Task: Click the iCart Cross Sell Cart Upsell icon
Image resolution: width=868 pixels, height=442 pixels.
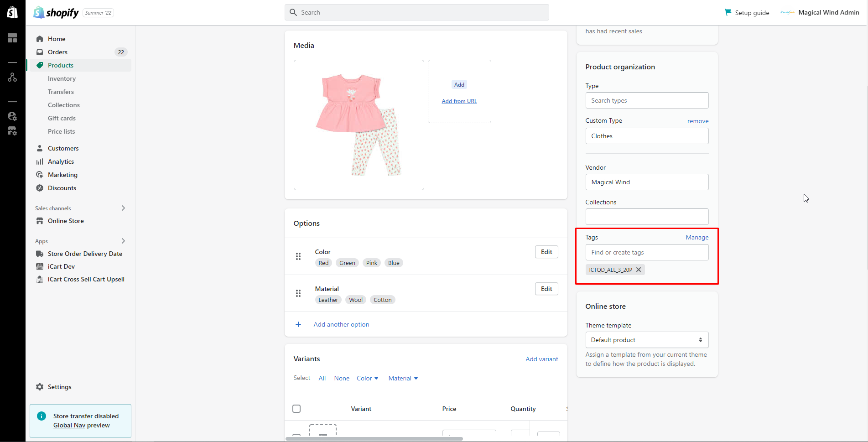Action: coord(40,279)
